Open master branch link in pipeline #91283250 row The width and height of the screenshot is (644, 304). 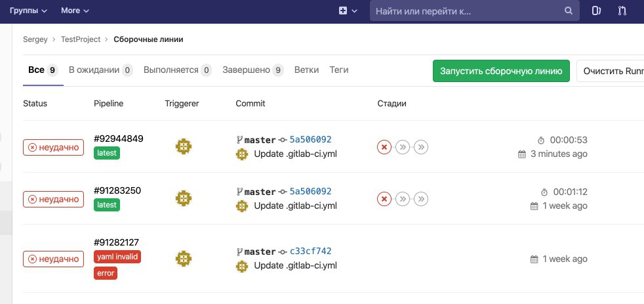pos(260,192)
